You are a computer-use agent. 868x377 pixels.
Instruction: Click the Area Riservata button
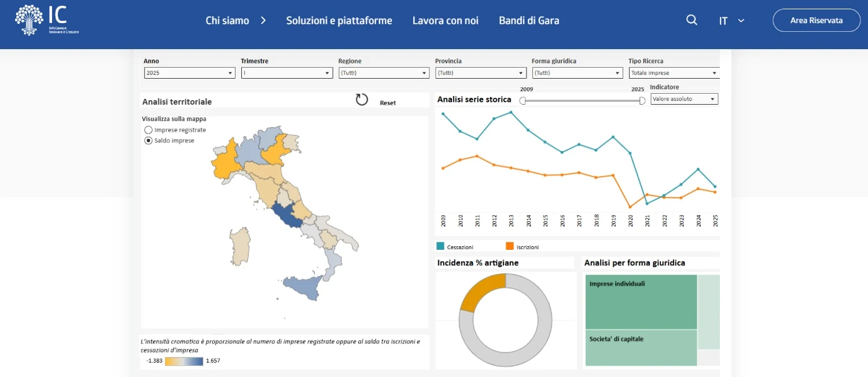click(816, 20)
